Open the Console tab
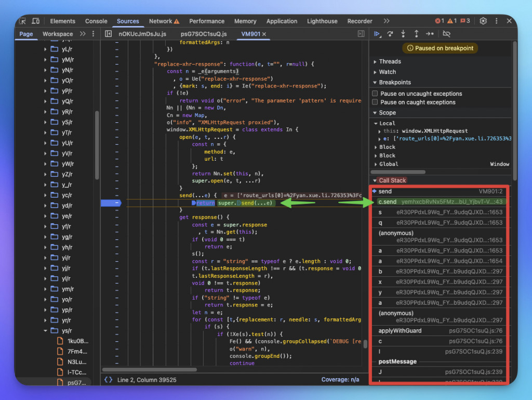 [96, 21]
